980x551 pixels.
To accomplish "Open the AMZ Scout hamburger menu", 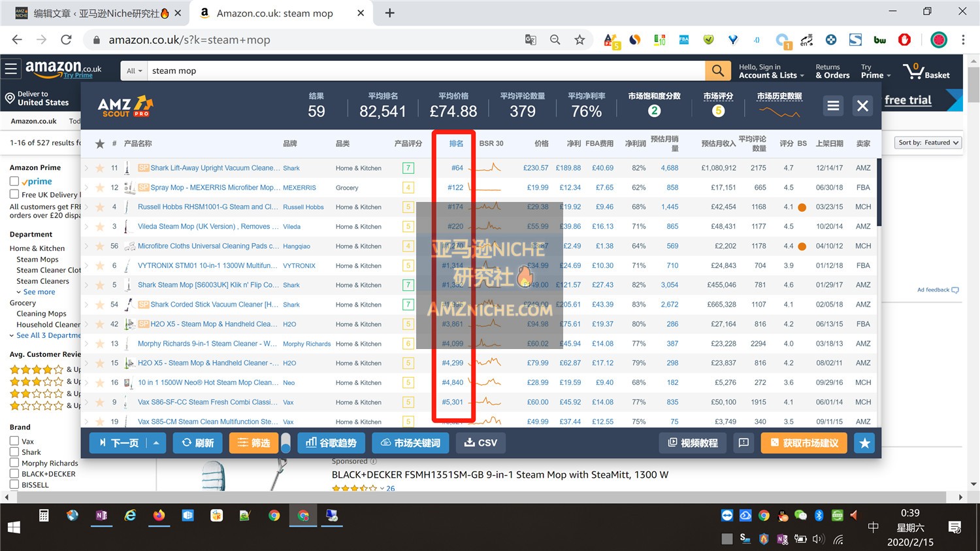I will (x=833, y=106).
